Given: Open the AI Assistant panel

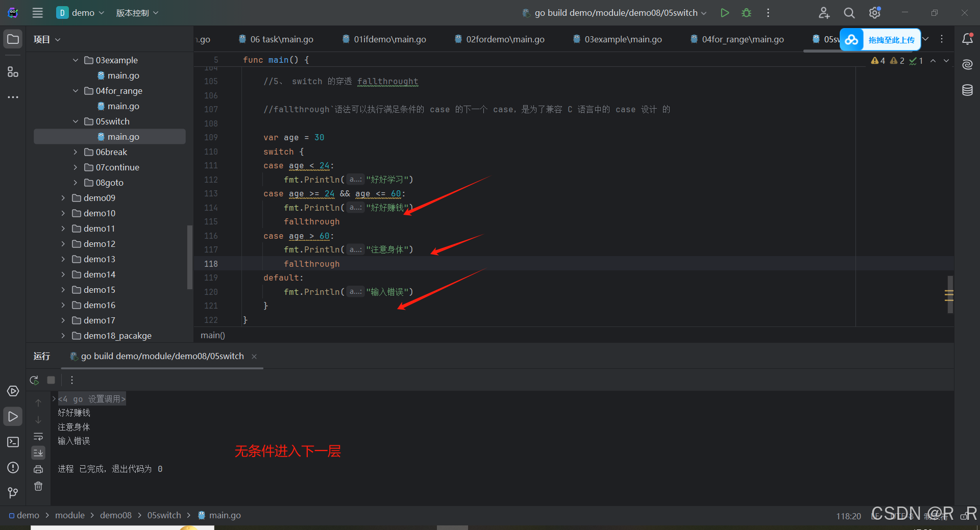Looking at the screenshot, I should click(x=967, y=64).
